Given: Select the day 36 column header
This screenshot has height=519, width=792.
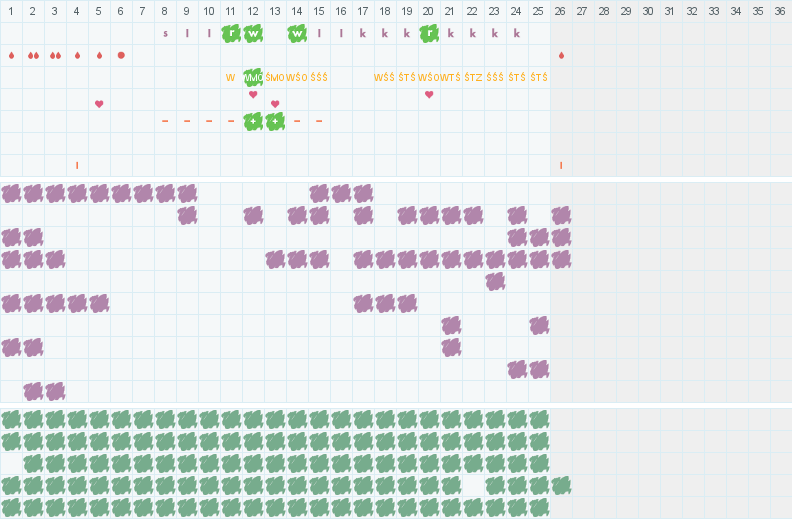Looking at the screenshot, I should coord(781,11).
